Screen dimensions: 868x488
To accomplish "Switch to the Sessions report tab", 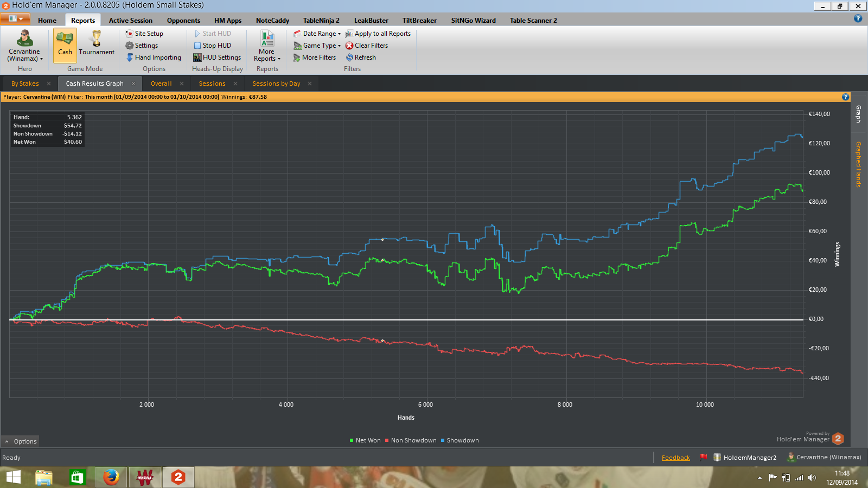I will coord(212,84).
